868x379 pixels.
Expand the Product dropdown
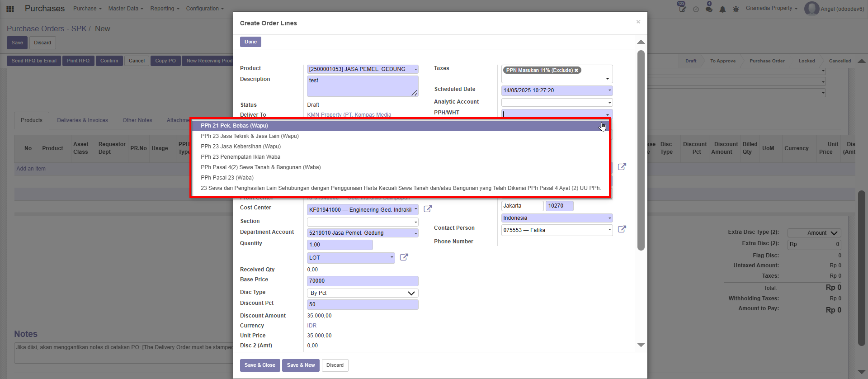415,69
